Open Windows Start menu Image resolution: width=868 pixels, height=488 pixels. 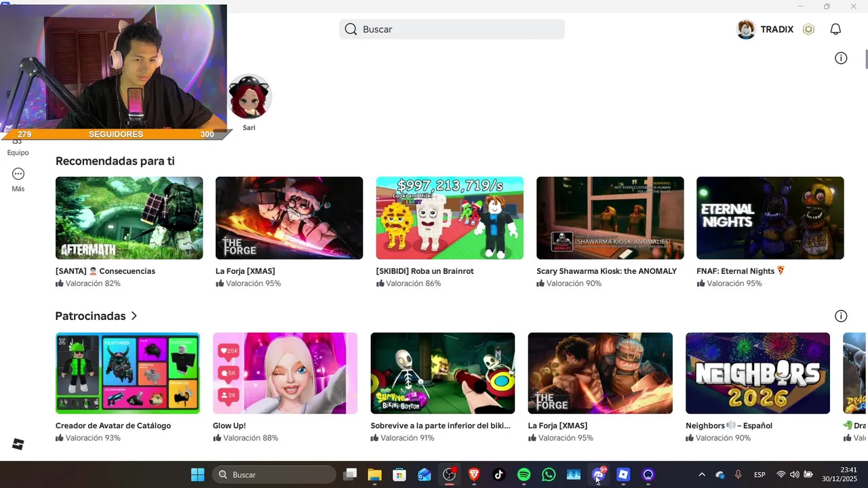click(197, 474)
